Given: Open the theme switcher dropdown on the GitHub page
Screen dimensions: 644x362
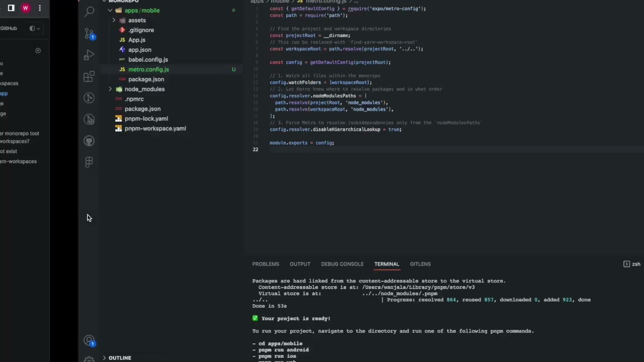Looking at the screenshot, I should pyautogui.click(x=35, y=28).
